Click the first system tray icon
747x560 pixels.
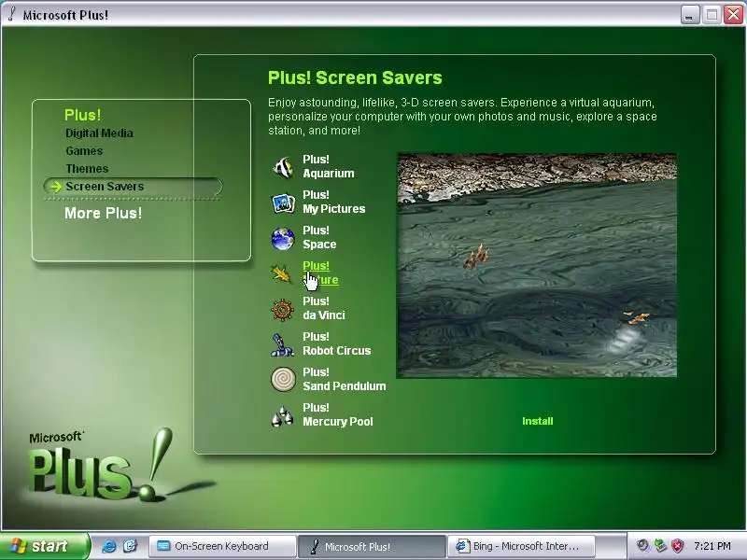[x=643, y=546]
